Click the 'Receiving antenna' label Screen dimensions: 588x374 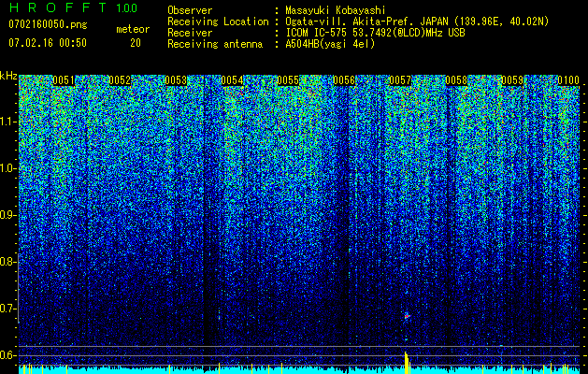point(215,44)
